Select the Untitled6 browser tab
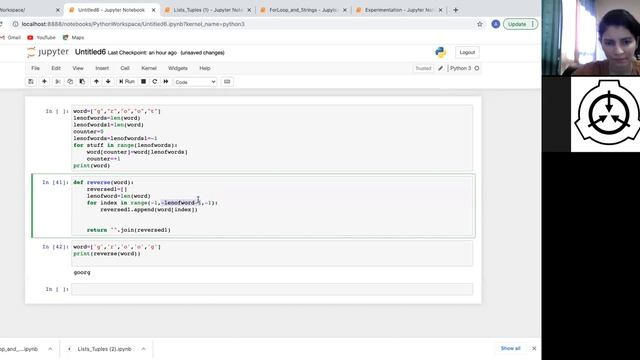This screenshot has width=640, height=360. [x=111, y=10]
